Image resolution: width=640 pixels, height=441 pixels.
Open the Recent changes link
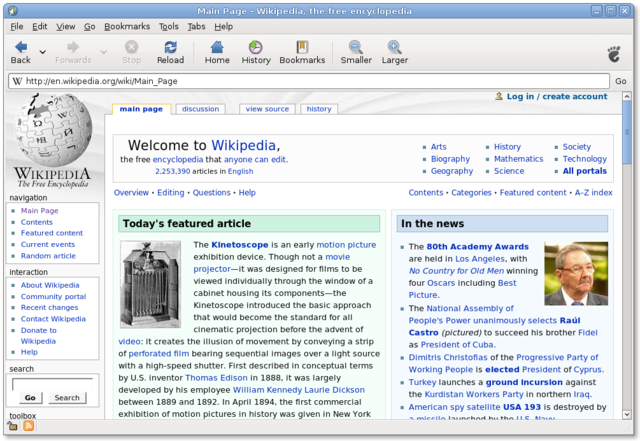[49, 307]
